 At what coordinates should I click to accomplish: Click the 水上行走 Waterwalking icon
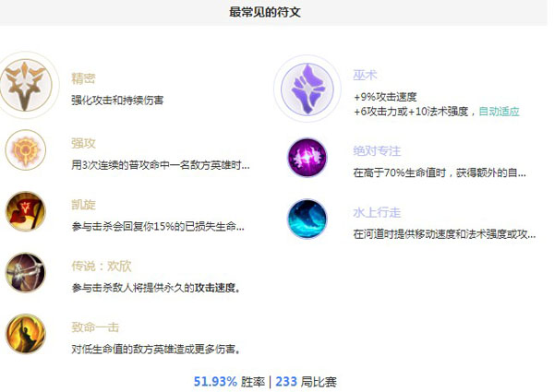pos(307,220)
